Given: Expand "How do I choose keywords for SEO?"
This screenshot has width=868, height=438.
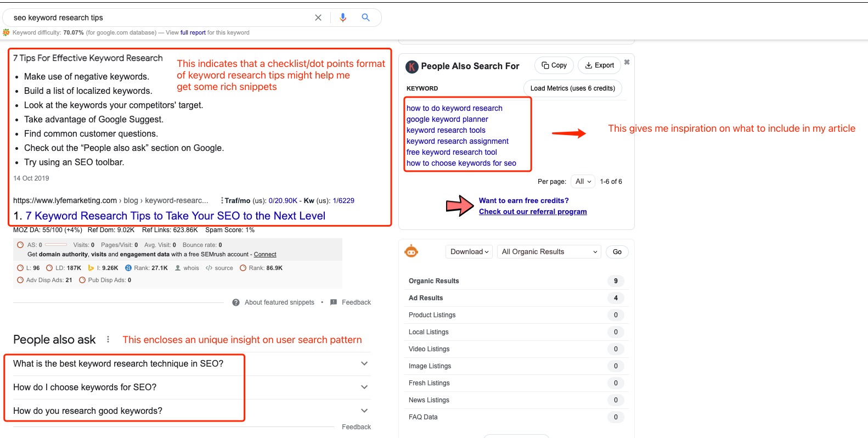Looking at the screenshot, I should [364, 387].
